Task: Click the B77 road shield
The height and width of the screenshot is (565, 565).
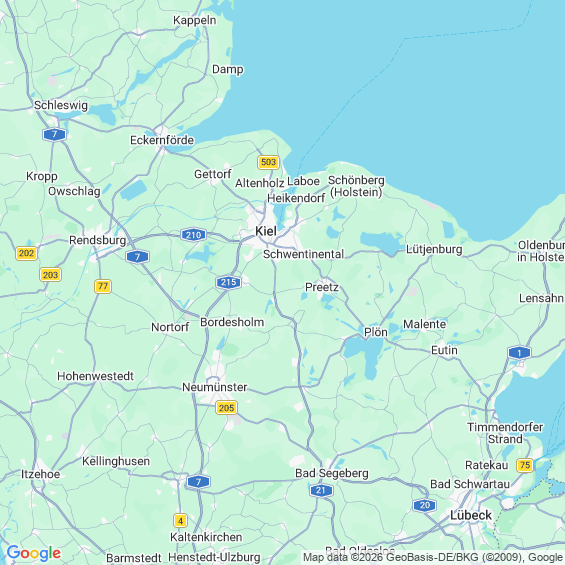Action: pyautogui.click(x=103, y=286)
